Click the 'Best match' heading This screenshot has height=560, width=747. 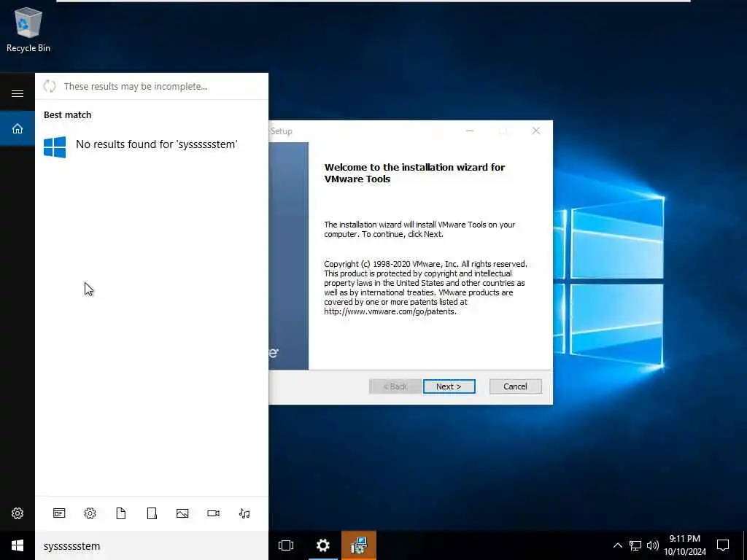[67, 114]
